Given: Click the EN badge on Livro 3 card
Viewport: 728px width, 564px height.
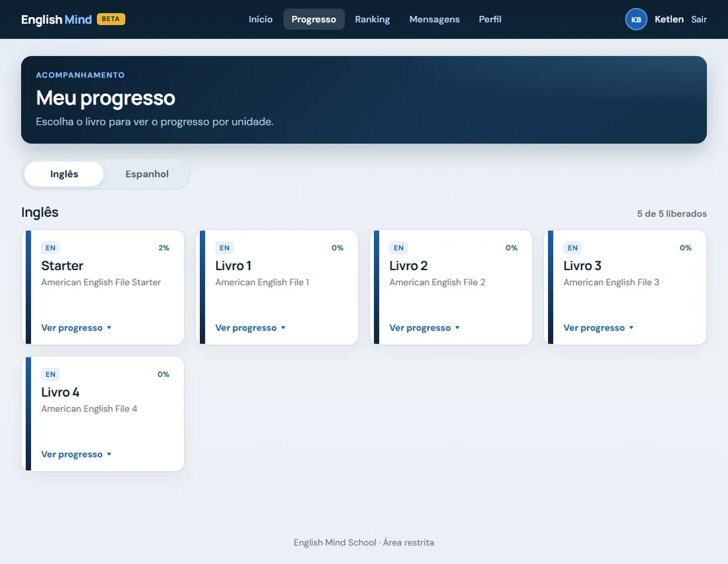Looking at the screenshot, I should pyautogui.click(x=573, y=248).
